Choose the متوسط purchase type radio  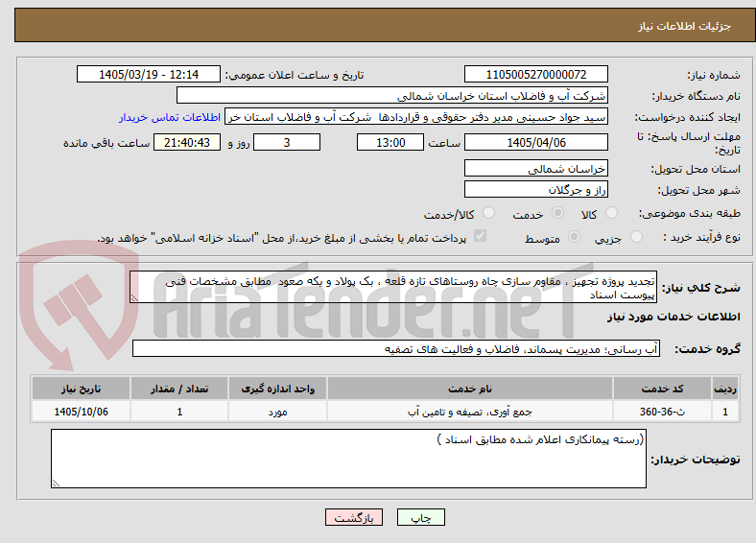(574, 236)
